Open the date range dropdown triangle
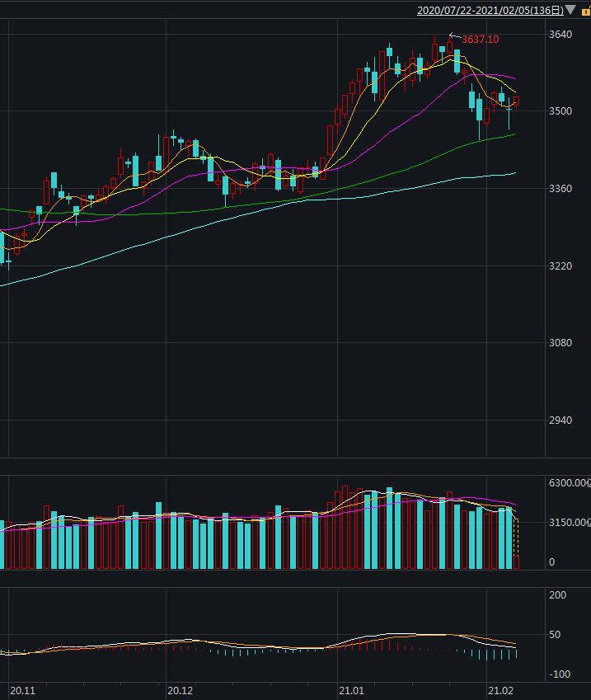 click(570, 11)
